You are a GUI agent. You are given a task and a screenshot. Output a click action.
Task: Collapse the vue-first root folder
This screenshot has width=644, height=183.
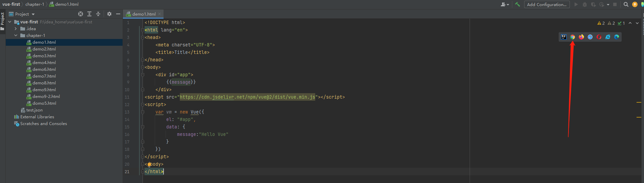coord(10,22)
